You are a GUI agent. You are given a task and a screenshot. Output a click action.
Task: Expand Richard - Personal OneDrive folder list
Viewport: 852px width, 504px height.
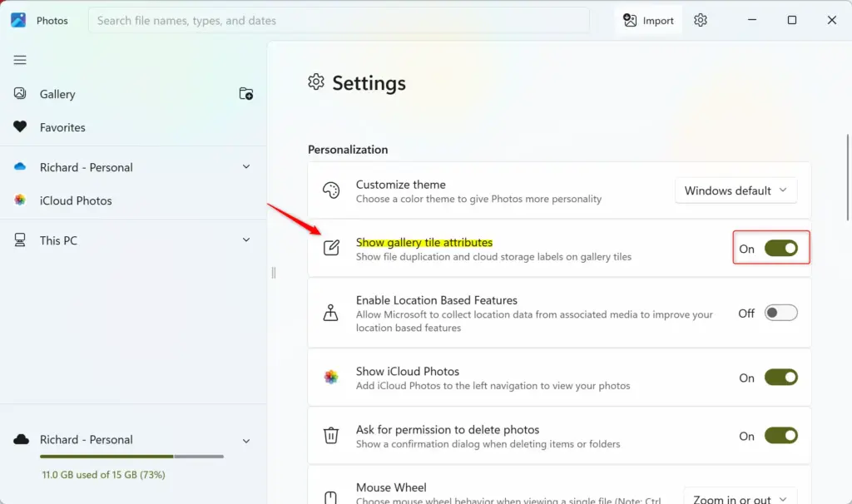pyautogui.click(x=246, y=166)
